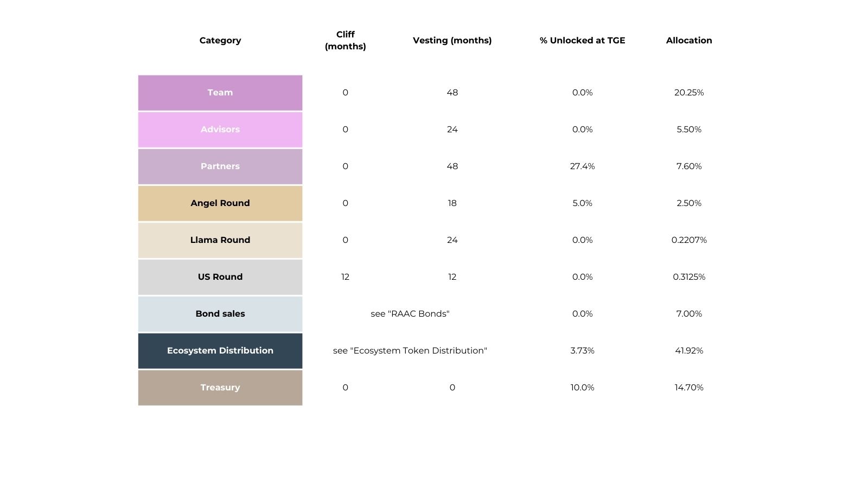
Task: Select the Team allocation value 20.25%
Action: click(x=689, y=93)
